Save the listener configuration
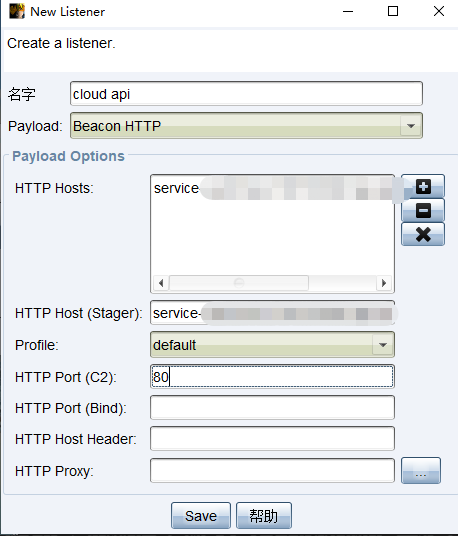Screen dimensions: 458x536 (x=201, y=515)
